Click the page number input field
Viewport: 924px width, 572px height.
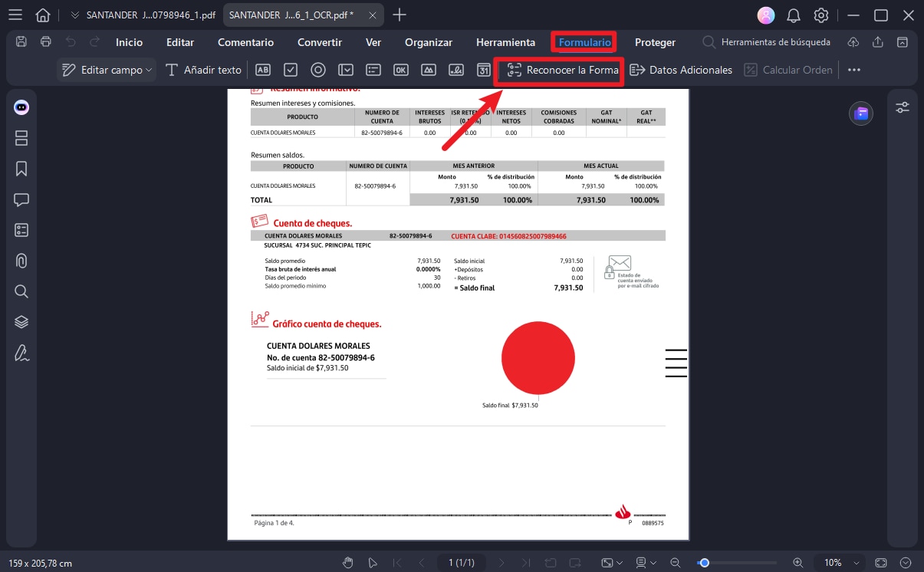[x=462, y=562]
